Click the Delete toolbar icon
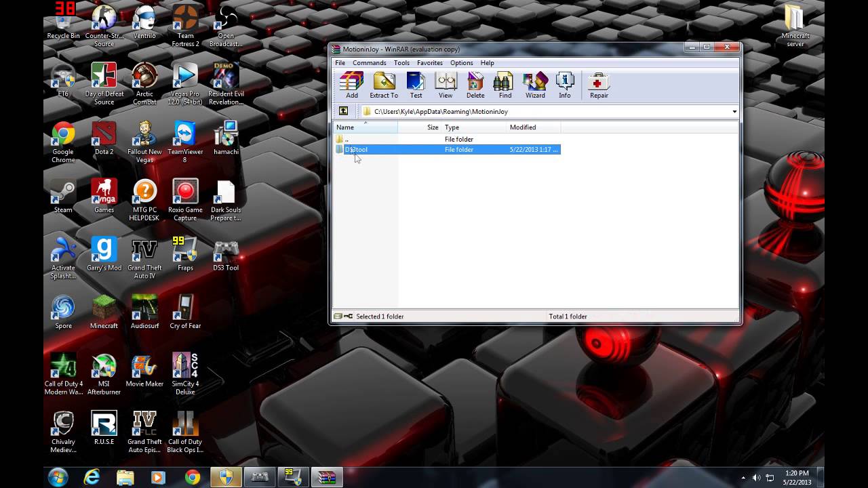The width and height of the screenshot is (868, 488). click(x=475, y=85)
